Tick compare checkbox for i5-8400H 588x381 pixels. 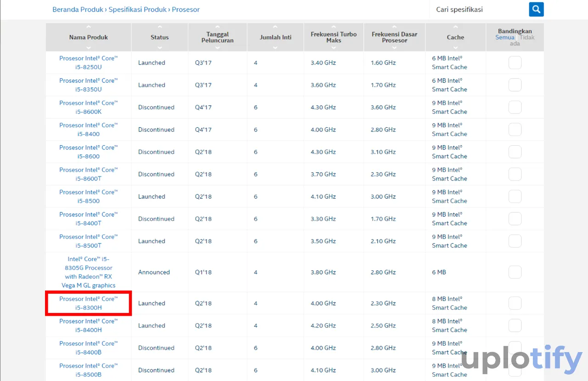click(x=515, y=325)
